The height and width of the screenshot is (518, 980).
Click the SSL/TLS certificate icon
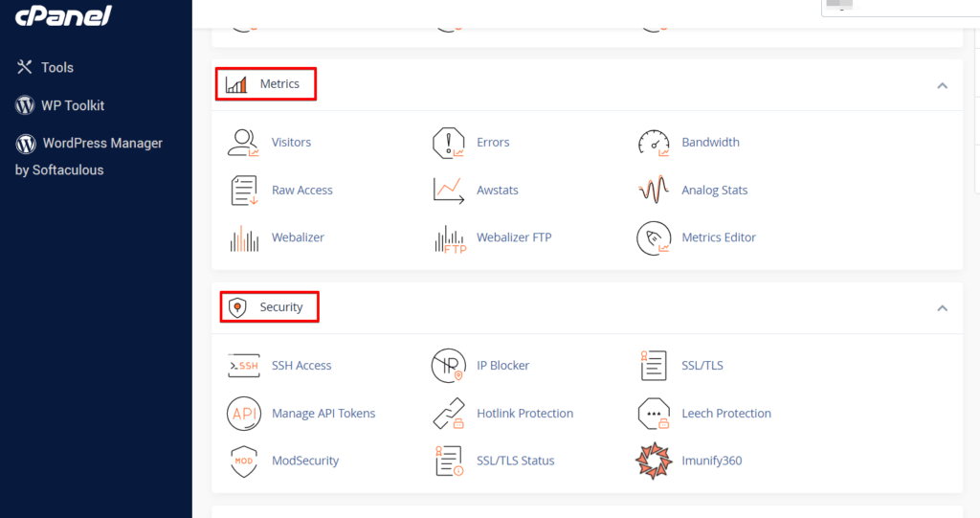(654, 366)
